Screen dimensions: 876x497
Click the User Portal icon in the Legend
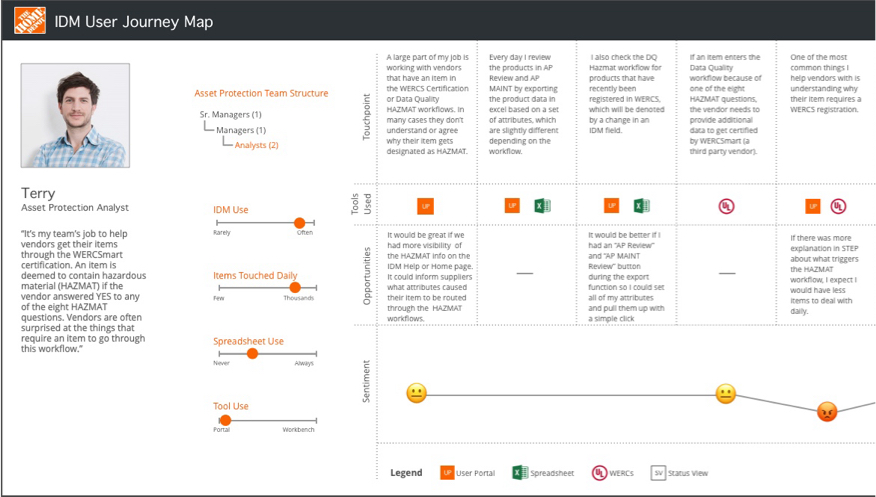tap(448, 473)
